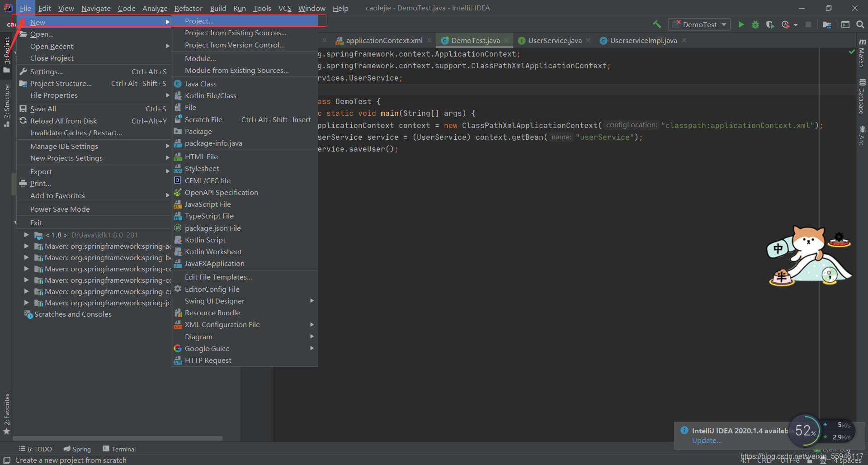
Task: Click the Build hammer icon
Action: pyautogui.click(x=657, y=24)
